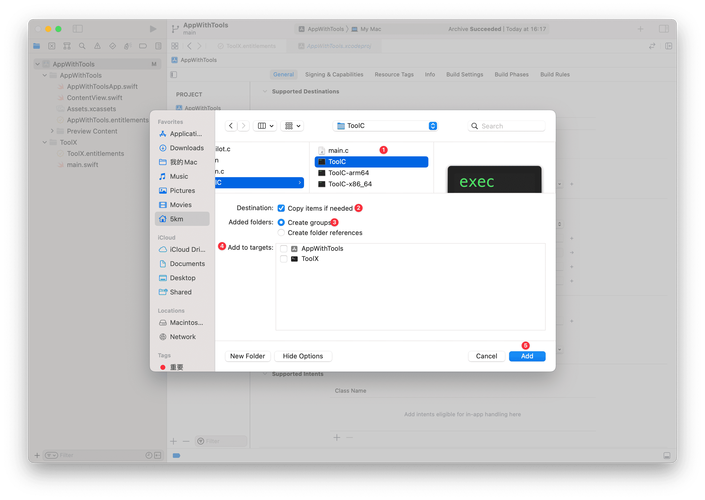
Task: Go to Applications in Favorites sidebar
Action: [185, 134]
